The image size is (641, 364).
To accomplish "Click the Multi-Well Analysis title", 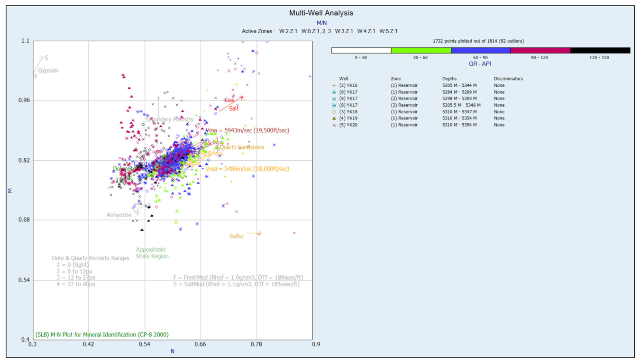I will pos(321,13).
